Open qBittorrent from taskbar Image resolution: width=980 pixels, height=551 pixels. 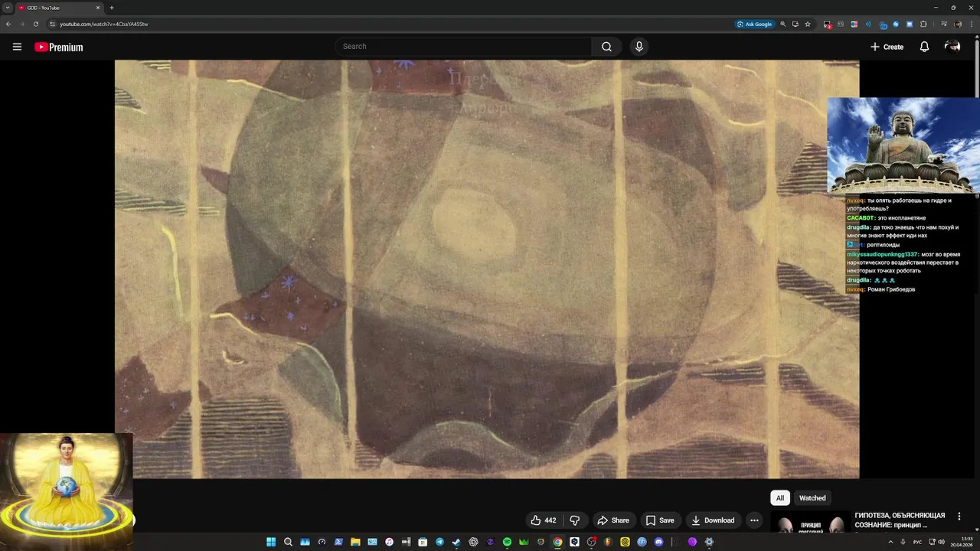[642, 542]
